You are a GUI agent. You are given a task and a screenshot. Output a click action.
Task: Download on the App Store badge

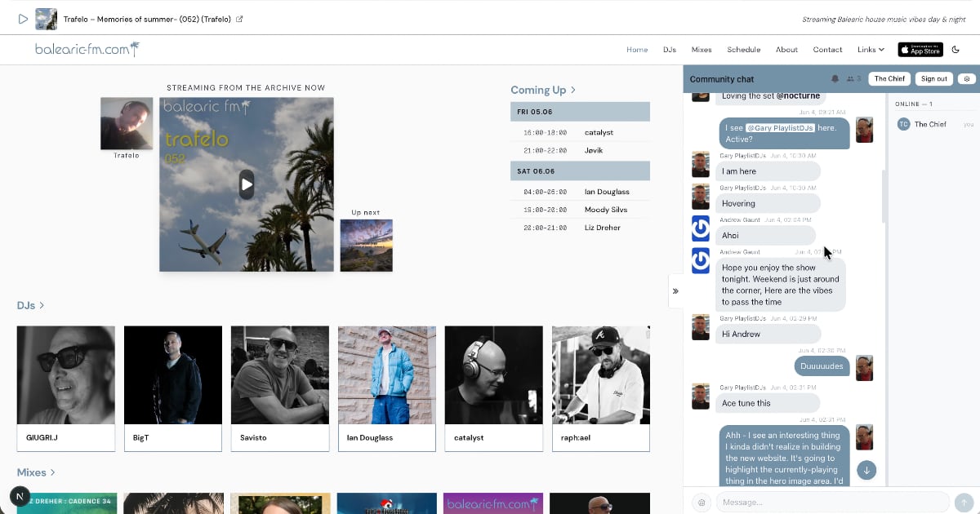click(920, 50)
